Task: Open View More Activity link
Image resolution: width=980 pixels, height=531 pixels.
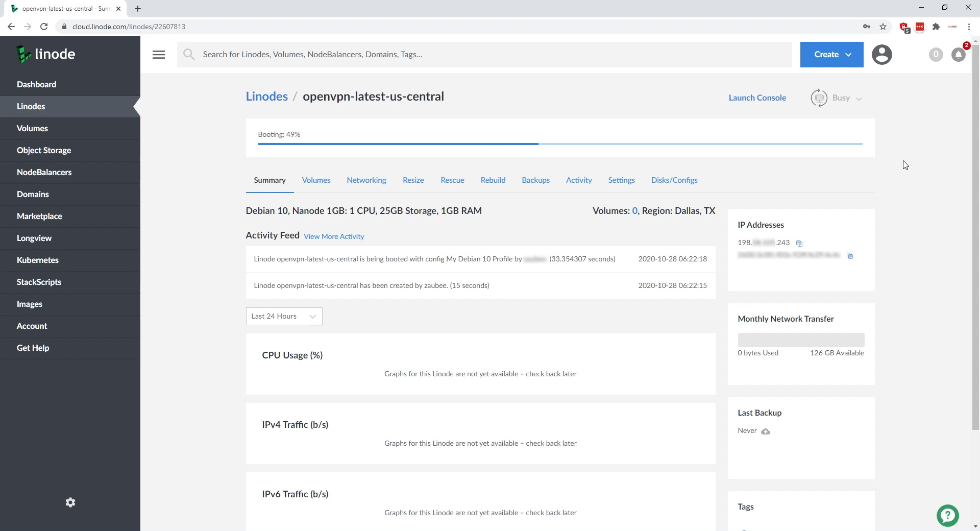Action: point(334,236)
